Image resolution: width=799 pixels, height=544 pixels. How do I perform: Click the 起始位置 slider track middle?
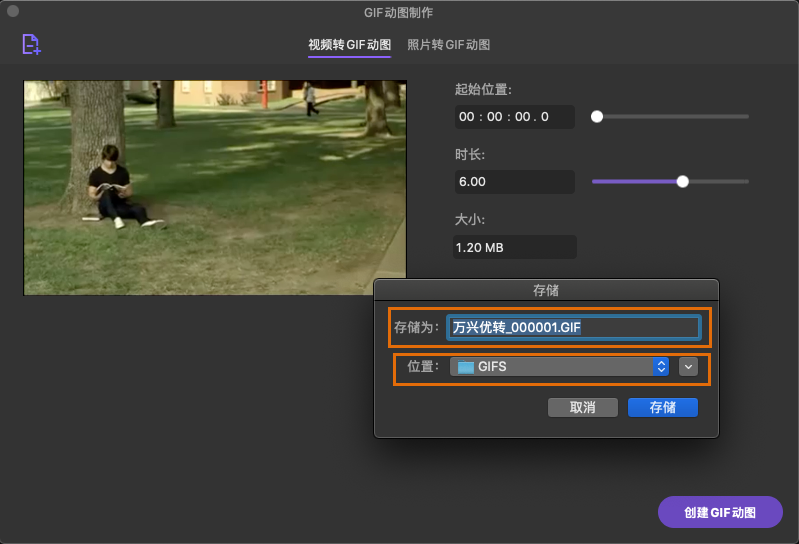(672, 116)
